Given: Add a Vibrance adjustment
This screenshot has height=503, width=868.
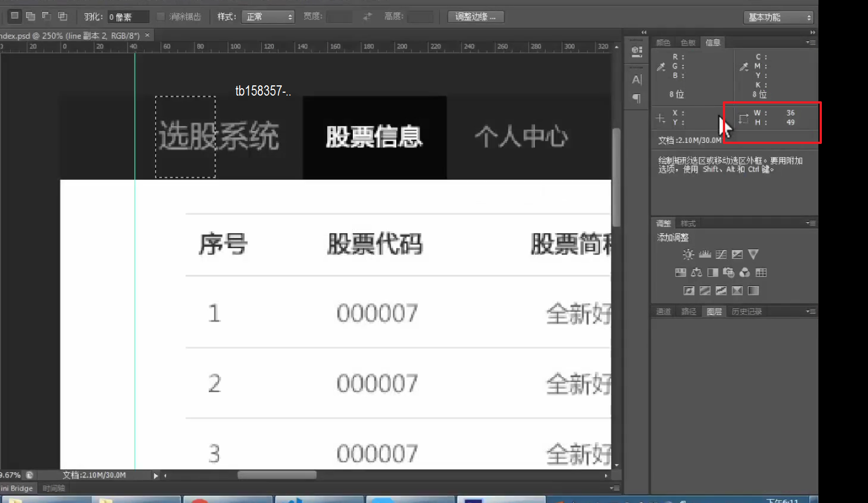Looking at the screenshot, I should [x=754, y=254].
